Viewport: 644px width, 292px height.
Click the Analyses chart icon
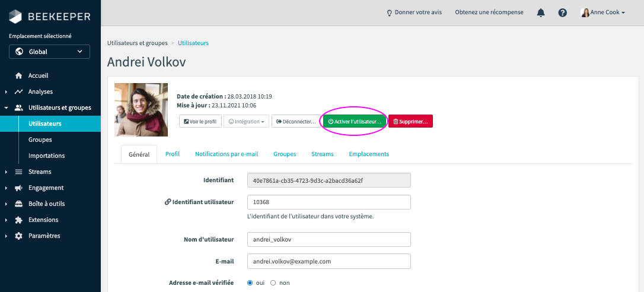(x=18, y=92)
